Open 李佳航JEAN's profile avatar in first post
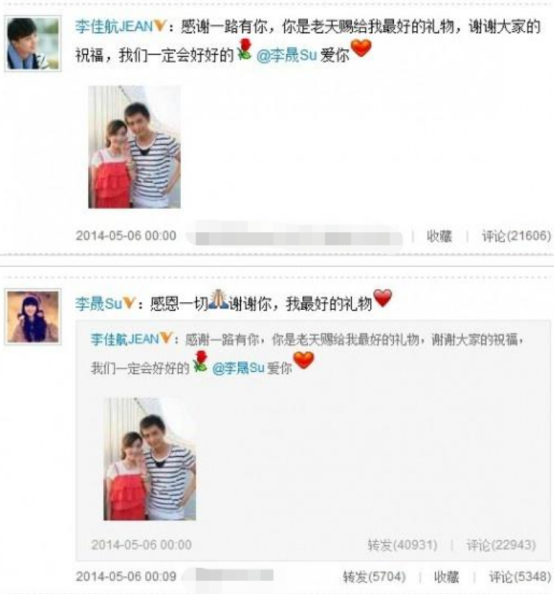 coord(33,44)
